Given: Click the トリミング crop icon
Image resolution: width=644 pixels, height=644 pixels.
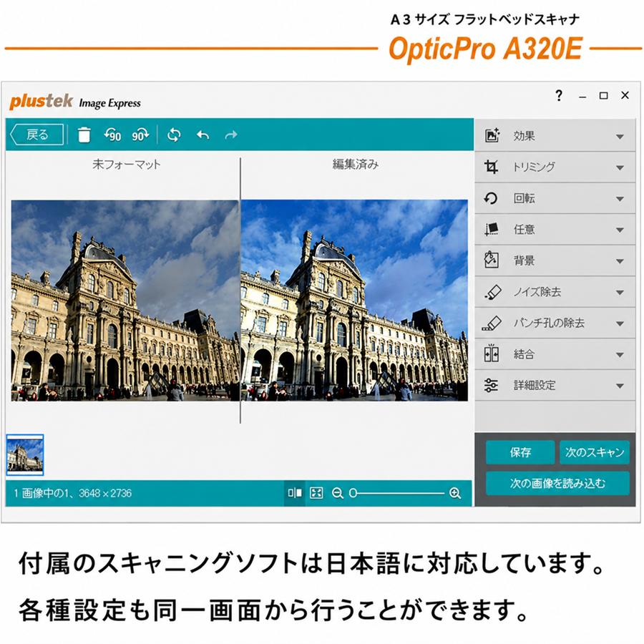Looking at the screenshot, I should click(491, 166).
